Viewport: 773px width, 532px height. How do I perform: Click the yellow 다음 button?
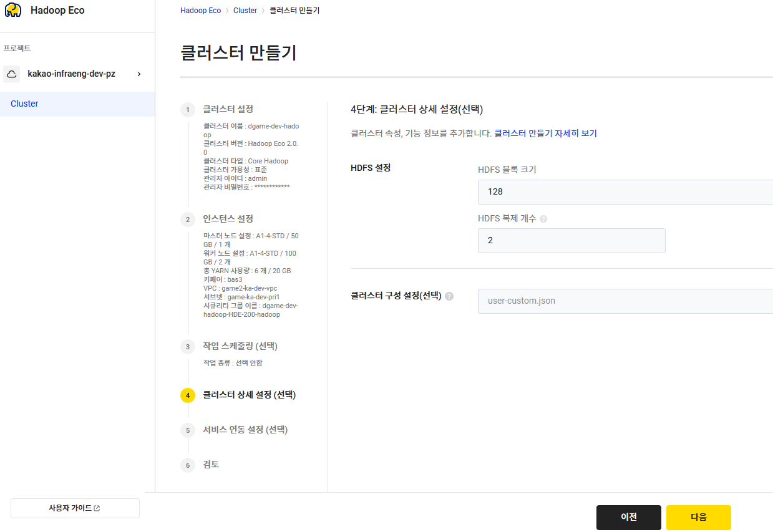pyautogui.click(x=698, y=517)
